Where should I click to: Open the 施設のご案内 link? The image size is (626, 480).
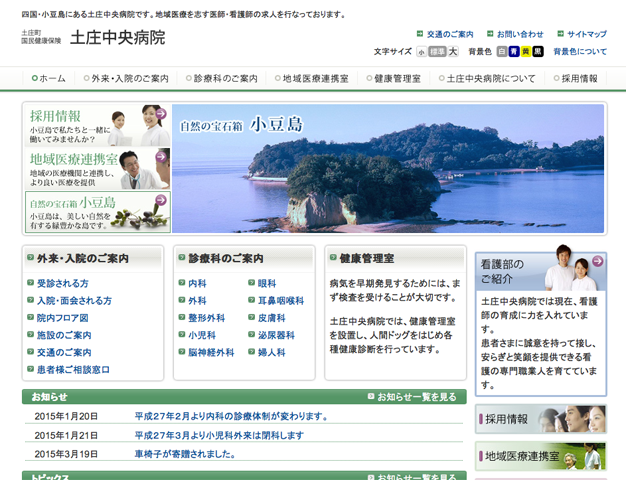[64, 335]
